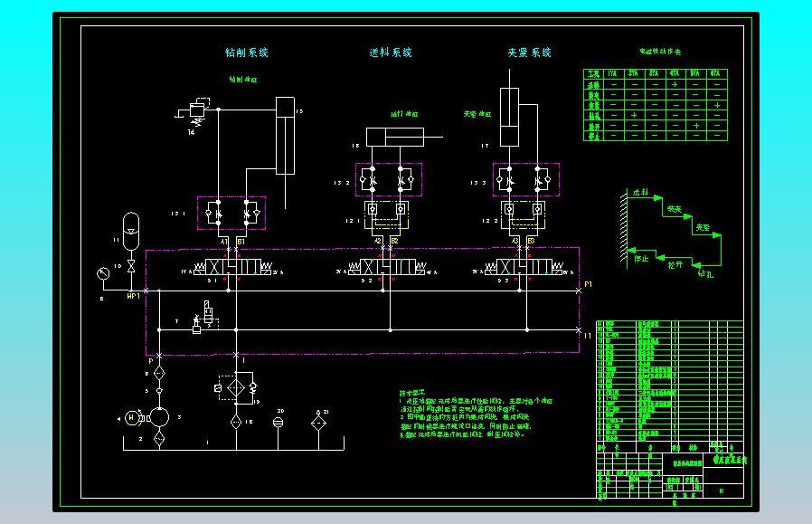Image resolution: width=812 pixels, height=524 pixels.
Task: Select the shut-off valve symbol numbered 10
Action: pos(131,266)
